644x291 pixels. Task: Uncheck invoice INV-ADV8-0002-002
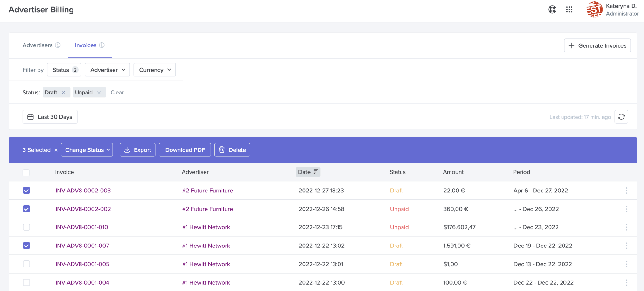coord(26,209)
